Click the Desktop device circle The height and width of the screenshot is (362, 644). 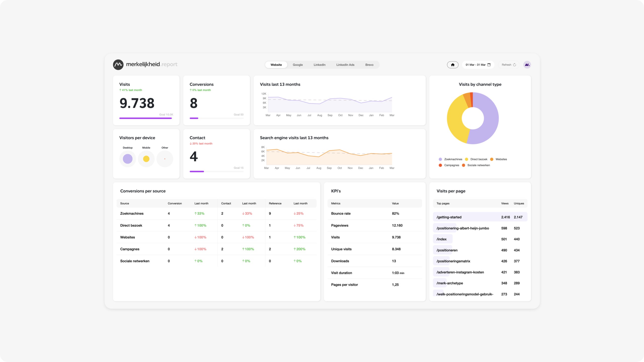pos(128,159)
